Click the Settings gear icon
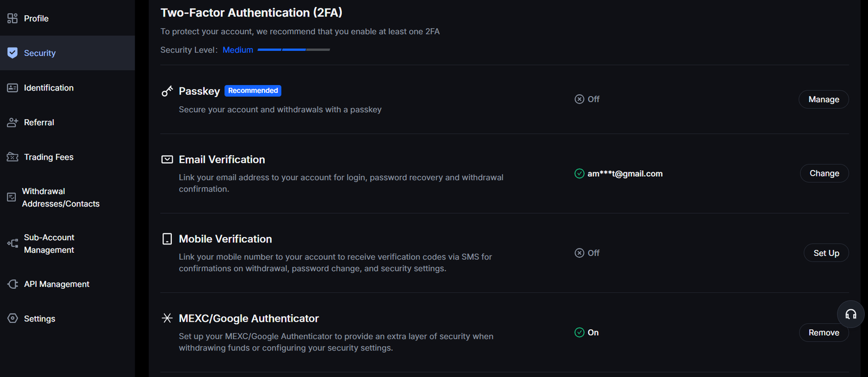This screenshot has height=377, width=868. tap(12, 318)
